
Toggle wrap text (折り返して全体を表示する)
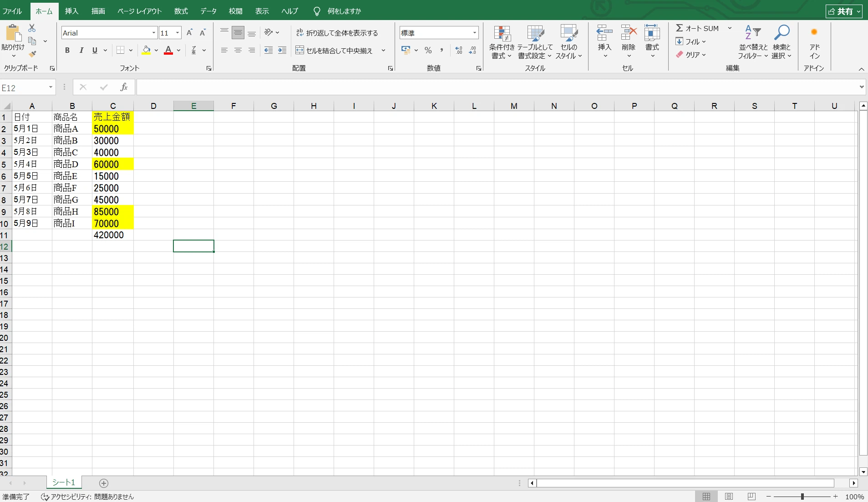337,33
